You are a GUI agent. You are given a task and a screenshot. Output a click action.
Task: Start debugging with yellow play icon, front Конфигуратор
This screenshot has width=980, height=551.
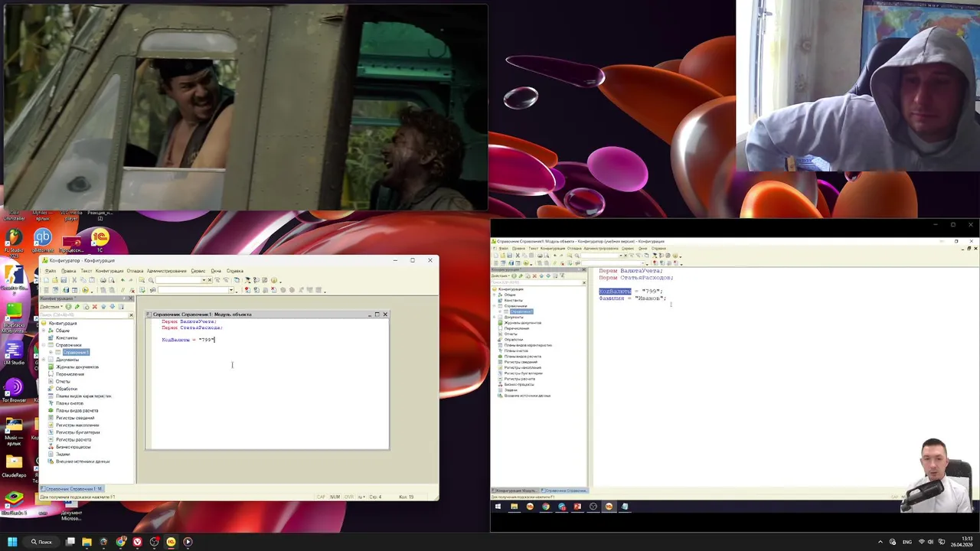coord(85,290)
